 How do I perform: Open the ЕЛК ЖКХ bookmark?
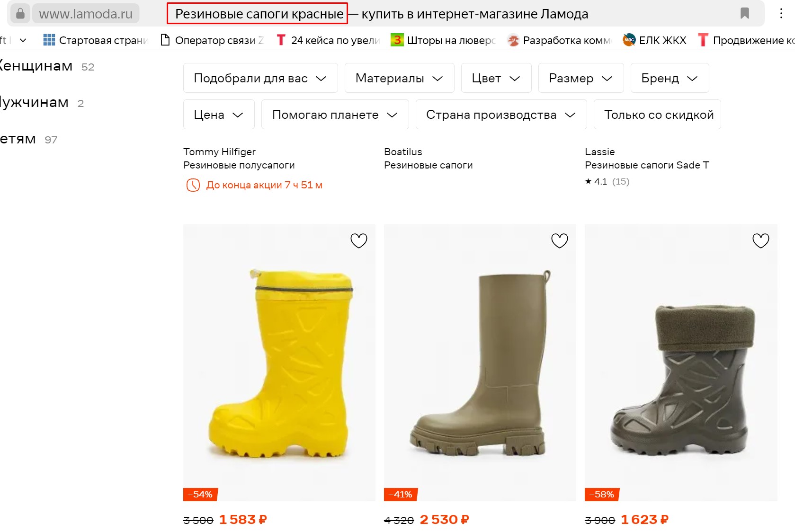click(655, 40)
